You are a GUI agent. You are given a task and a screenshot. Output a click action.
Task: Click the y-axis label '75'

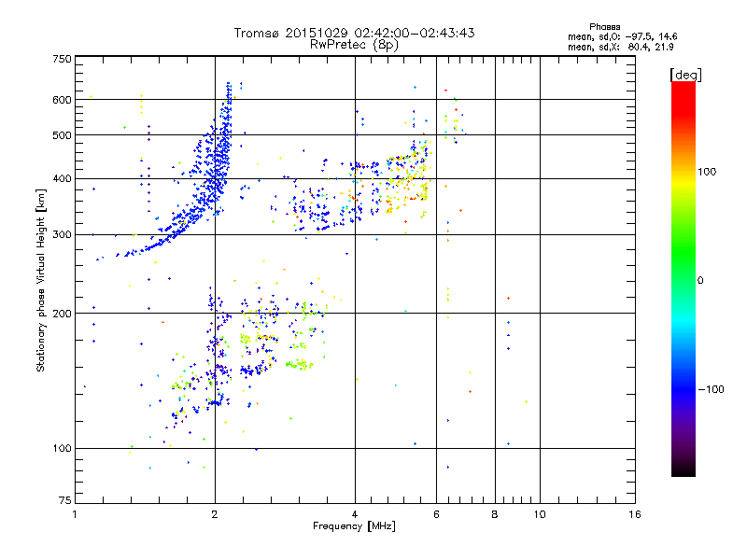point(65,500)
